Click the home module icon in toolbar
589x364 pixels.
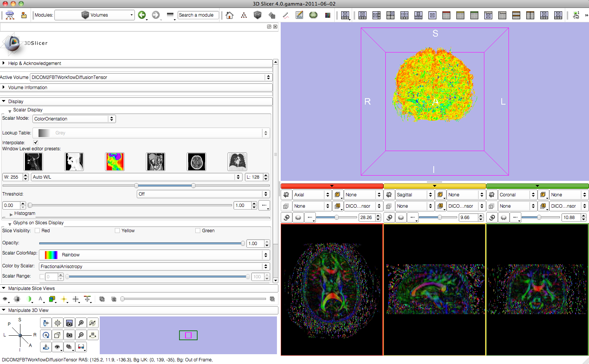tap(229, 15)
